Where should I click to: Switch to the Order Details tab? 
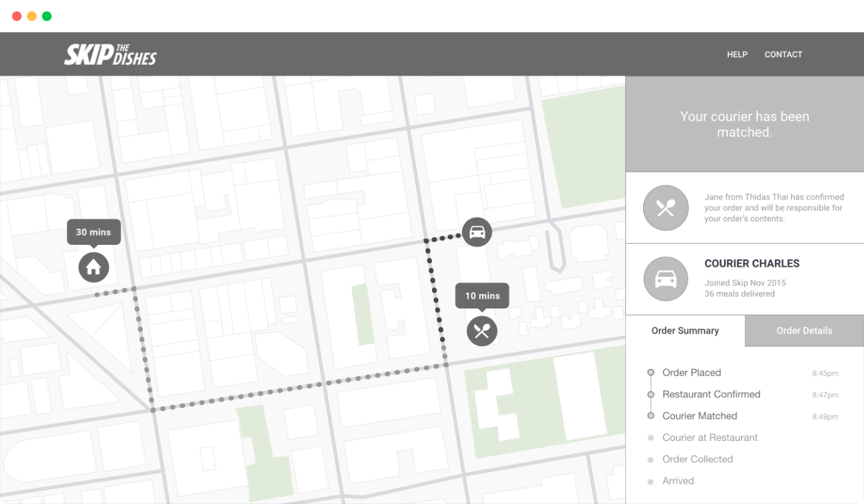coord(804,331)
